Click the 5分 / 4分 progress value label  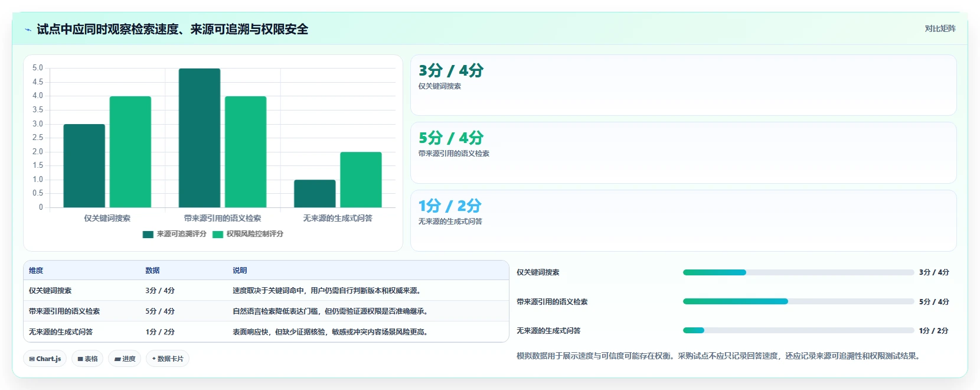point(934,301)
